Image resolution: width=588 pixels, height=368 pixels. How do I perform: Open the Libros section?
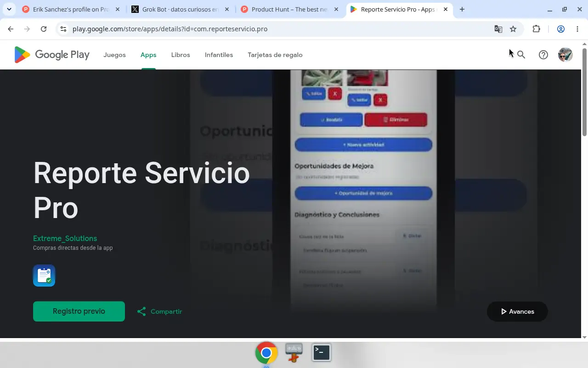point(181,55)
